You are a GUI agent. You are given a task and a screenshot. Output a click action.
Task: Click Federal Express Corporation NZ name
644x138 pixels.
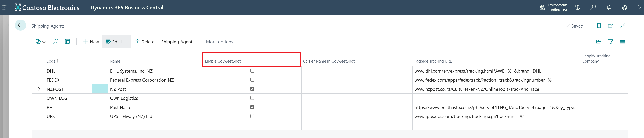click(x=142, y=80)
